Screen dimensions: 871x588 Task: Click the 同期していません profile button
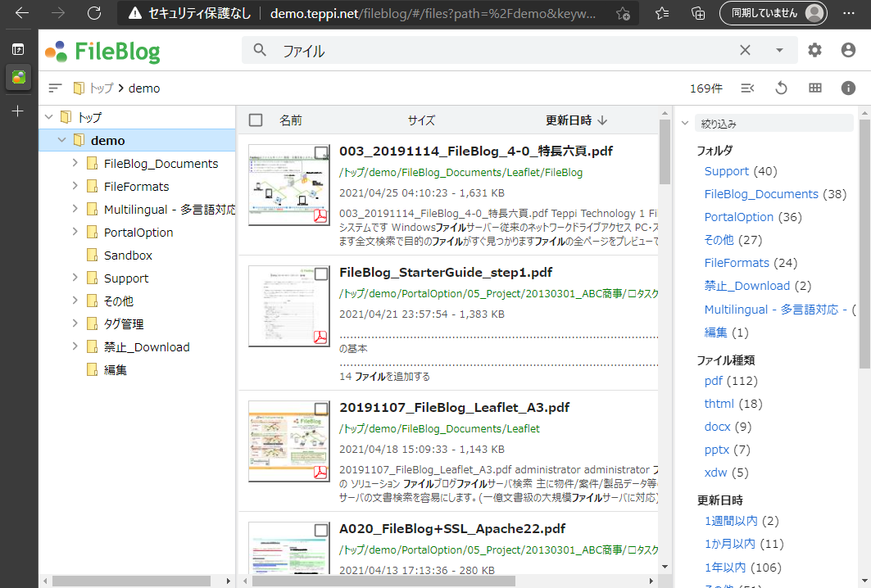(773, 13)
